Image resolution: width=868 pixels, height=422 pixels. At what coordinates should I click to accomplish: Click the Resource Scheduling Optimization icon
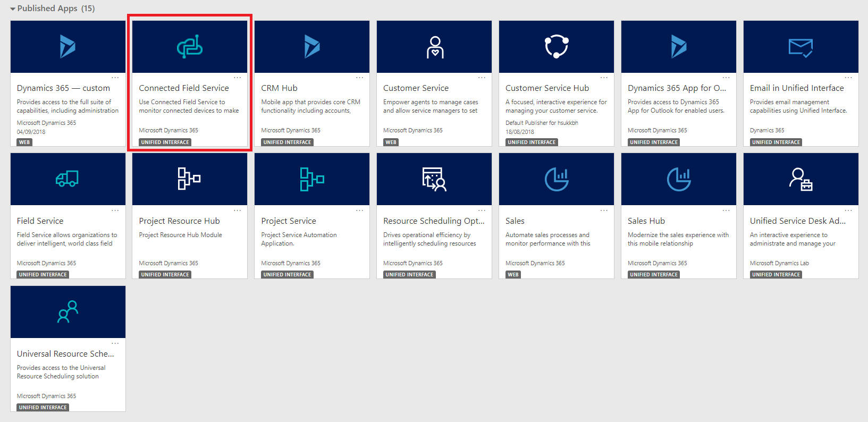pos(434,179)
